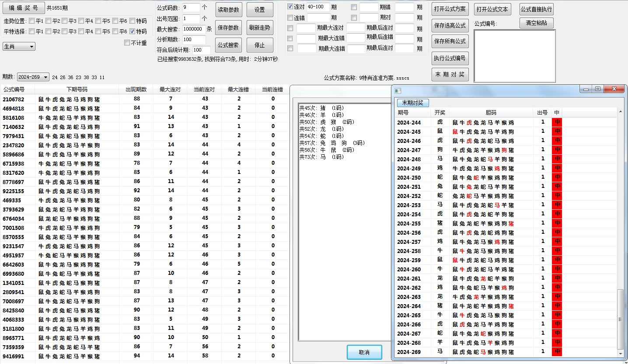This screenshot has height=364, width=628.
Task: Open 打开公式方案 button
Action: tap(450, 9)
